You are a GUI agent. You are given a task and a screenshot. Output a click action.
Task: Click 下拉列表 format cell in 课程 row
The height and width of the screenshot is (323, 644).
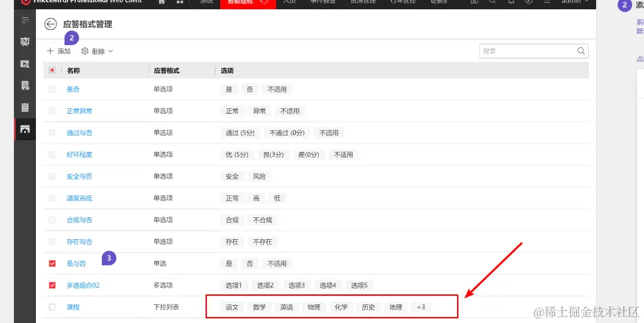[166, 307]
